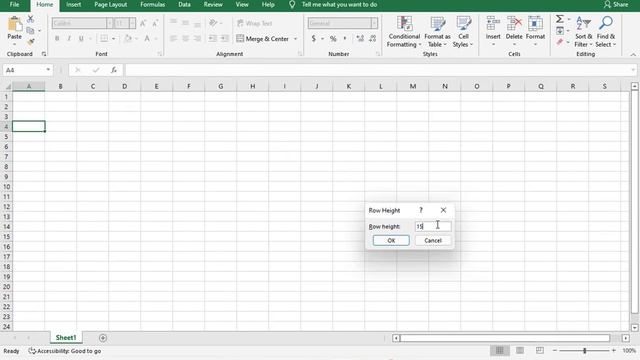
Task: Click the Paste icon in Clipboard
Action: pos(15,24)
